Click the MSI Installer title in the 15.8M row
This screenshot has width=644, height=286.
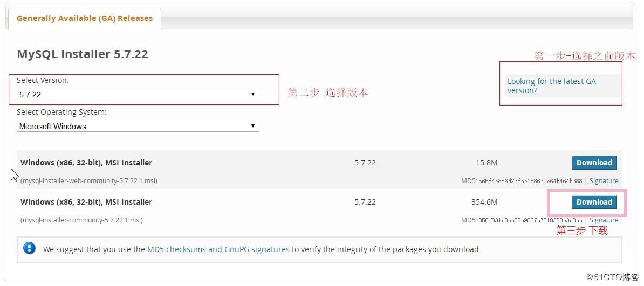86,163
